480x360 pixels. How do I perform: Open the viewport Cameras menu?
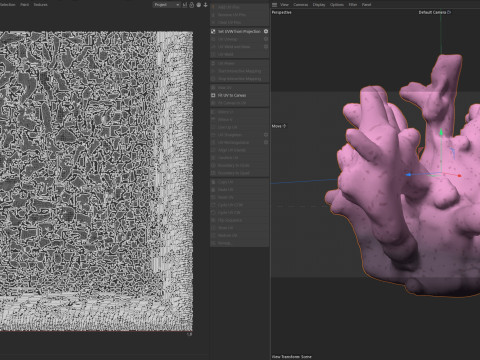[x=301, y=5]
